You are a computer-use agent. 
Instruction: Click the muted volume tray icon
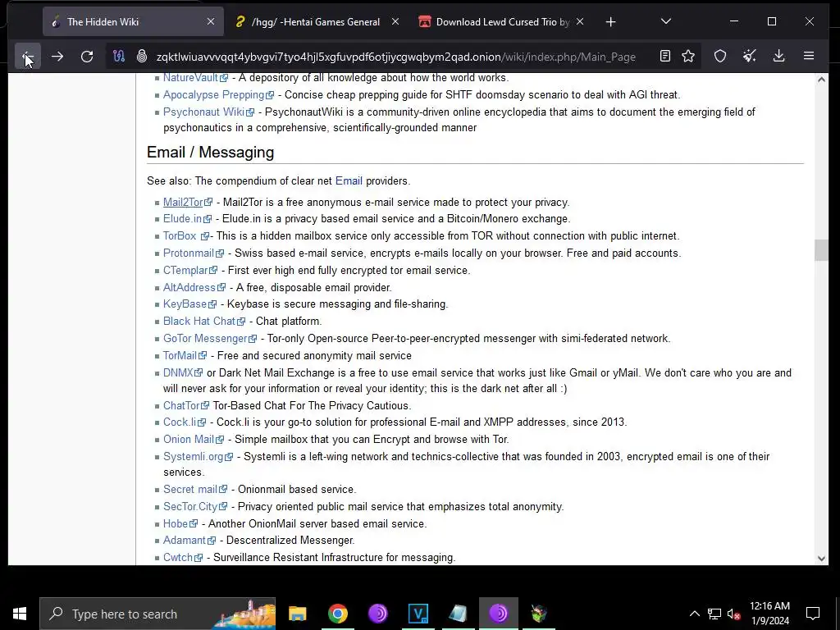coord(733,614)
